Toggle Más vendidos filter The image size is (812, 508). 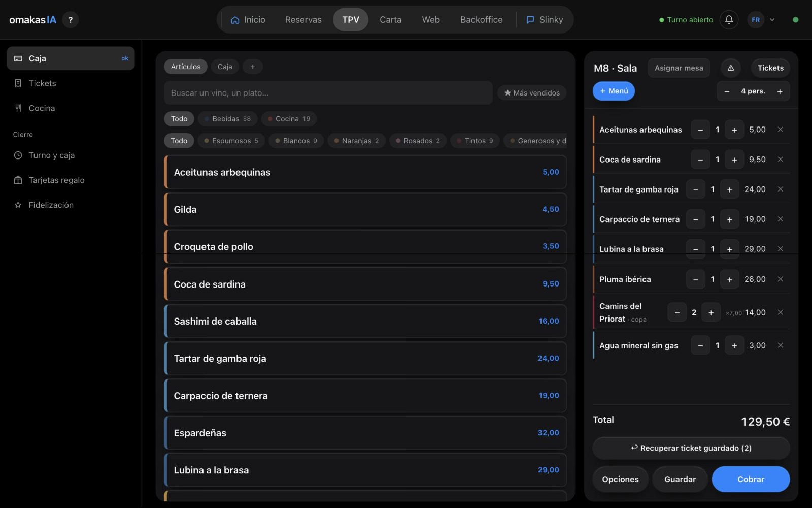(x=532, y=93)
